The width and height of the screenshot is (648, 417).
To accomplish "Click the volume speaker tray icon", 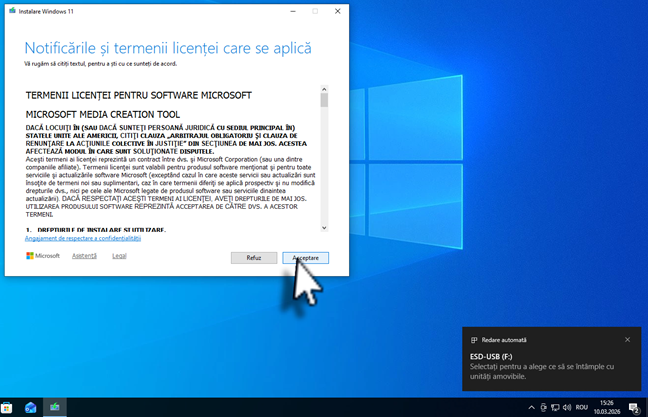I will coord(567,407).
